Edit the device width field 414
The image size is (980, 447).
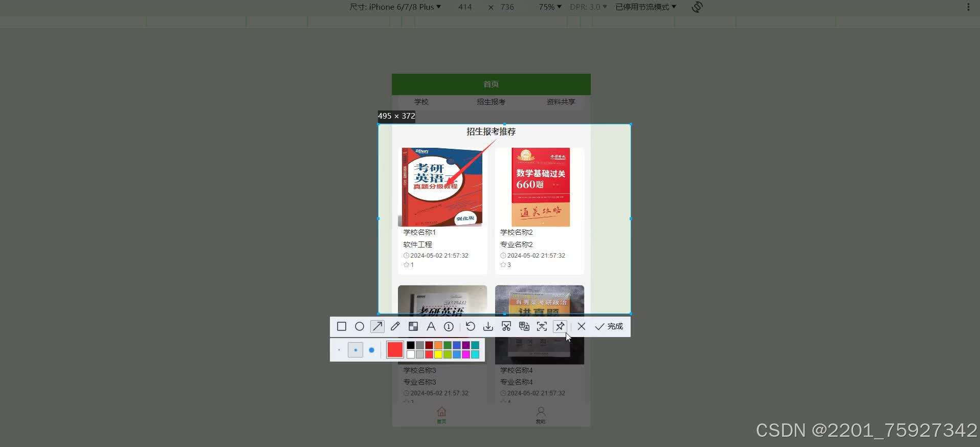[465, 7]
